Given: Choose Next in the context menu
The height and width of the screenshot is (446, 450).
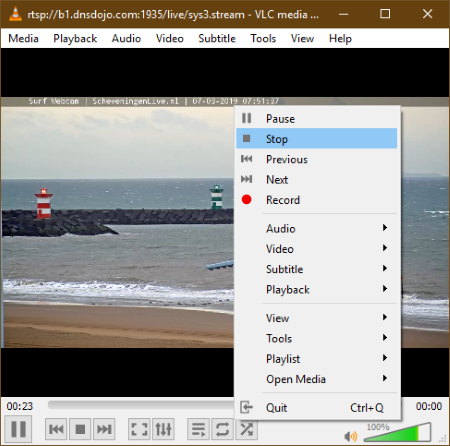Looking at the screenshot, I should click(317, 180).
